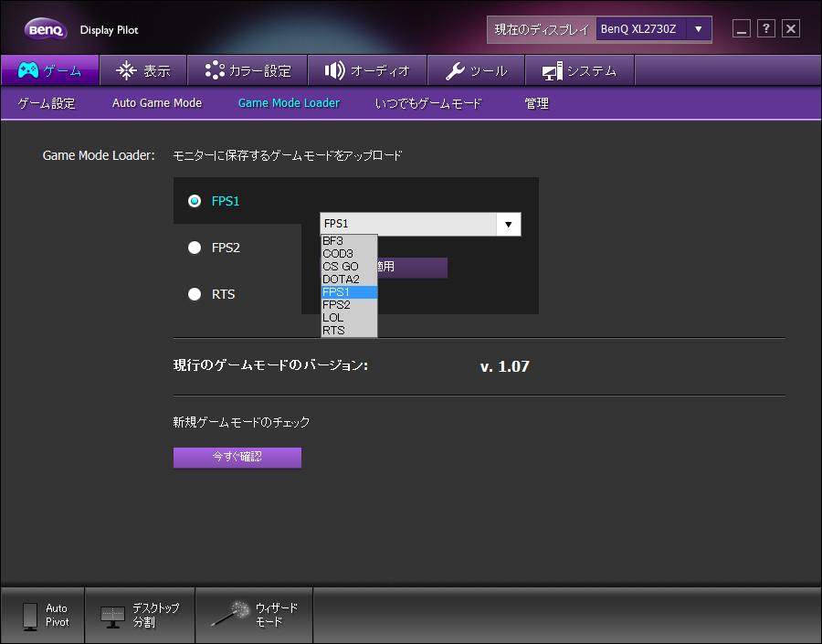822x644 pixels.
Task: Go to the ゲーム設定 subtab
Action: point(47,103)
